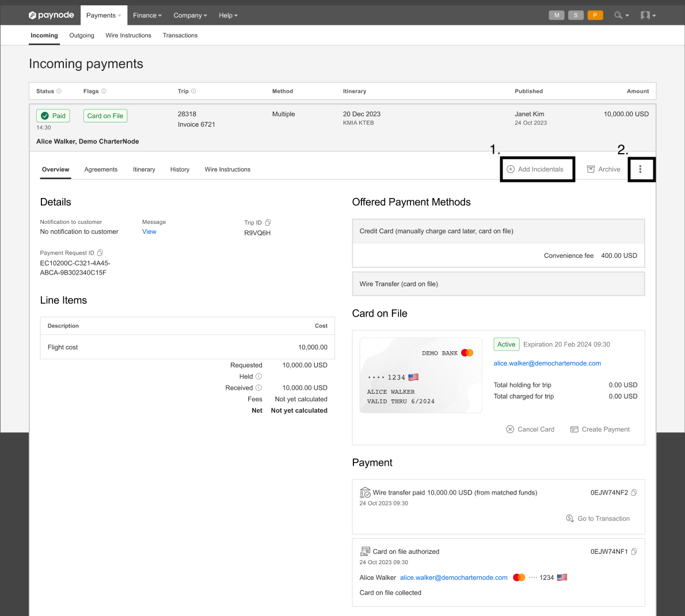Click the Demo Bank card image
The image size is (685, 616).
click(x=421, y=375)
